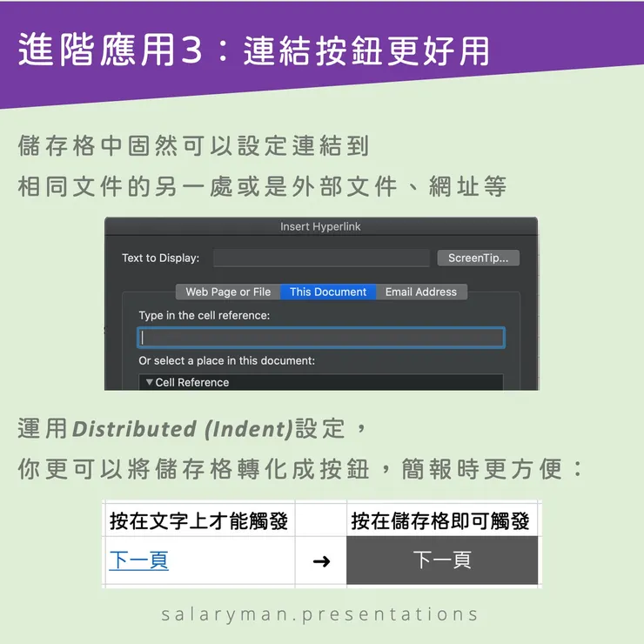Click 'Or select a place in this document:' label
Image resolution: width=644 pixels, height=644 pixels.
click(x=227, y=360)
